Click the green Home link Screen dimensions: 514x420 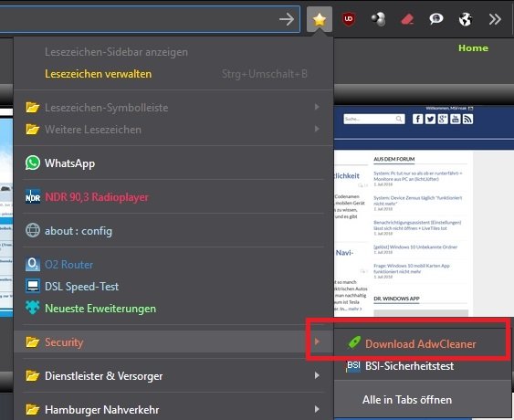pyautogui.click(x=473, y=48)
